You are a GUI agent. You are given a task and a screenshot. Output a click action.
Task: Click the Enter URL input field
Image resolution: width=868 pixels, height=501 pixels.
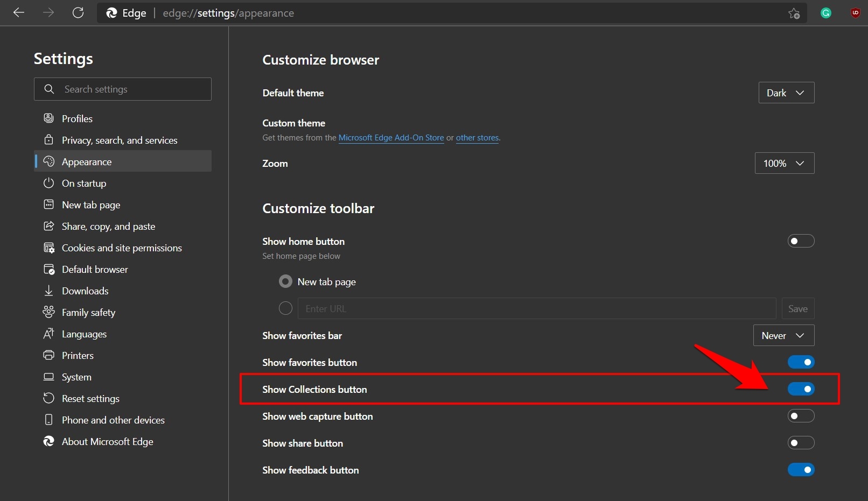pos(537,308)
